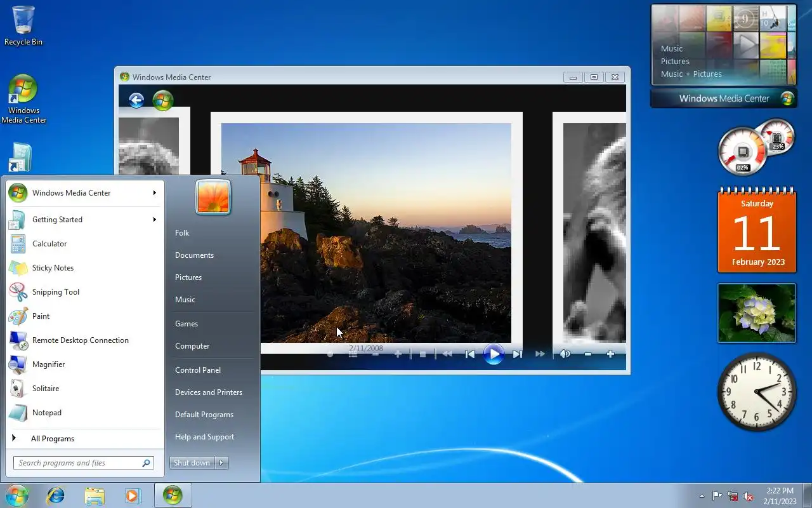Click the blue Play button
The image size is (812, 508).
(x=494, y=354)
